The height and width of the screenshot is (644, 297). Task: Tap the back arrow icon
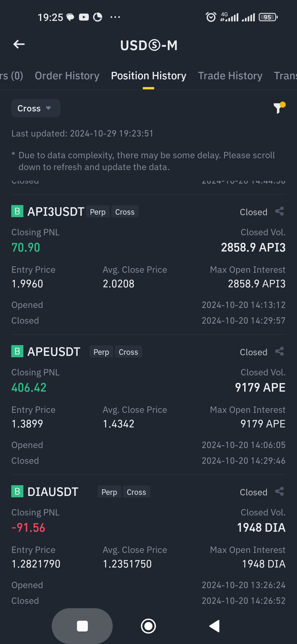point(19,44)
